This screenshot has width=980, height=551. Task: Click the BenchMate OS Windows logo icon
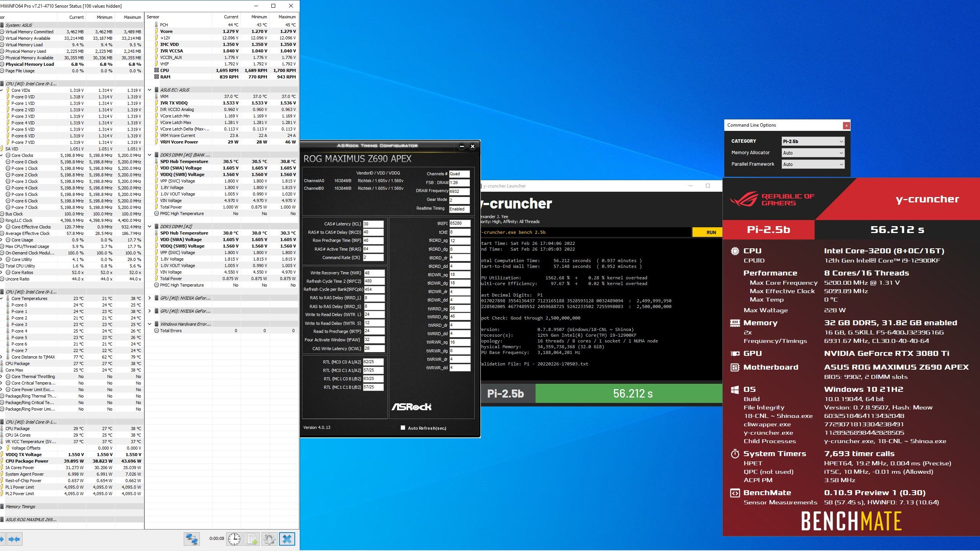(735, 390)
